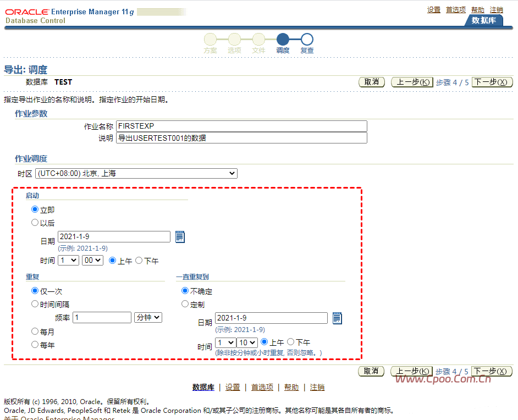Image resolution: width=518 pixels, height=420 pixels.
Task: Open footer 数据库 link
Action: point(203,388)
